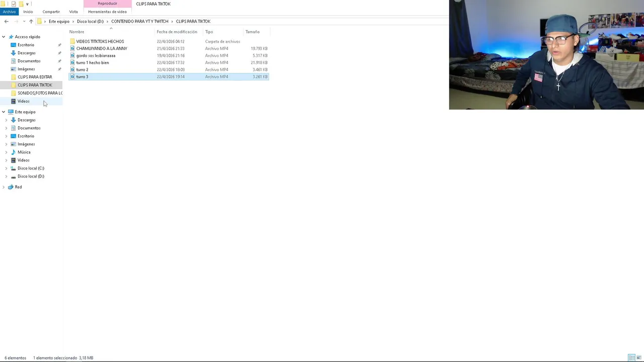Collapse the Acceso rápido tree section
Screen dimensions: 644x362
(4, 37)
